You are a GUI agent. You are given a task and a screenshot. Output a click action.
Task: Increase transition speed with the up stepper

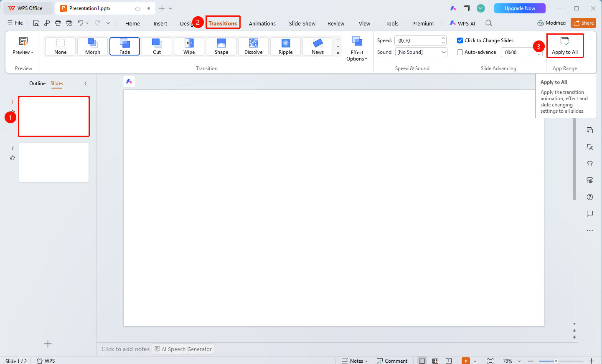443,38
